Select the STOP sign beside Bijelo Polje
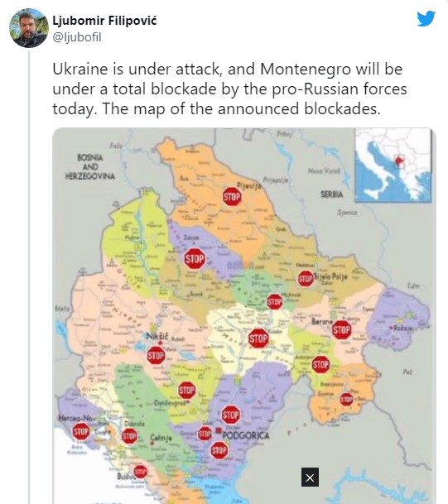This screenshot has height=504, width=448. tap(306, 278)
